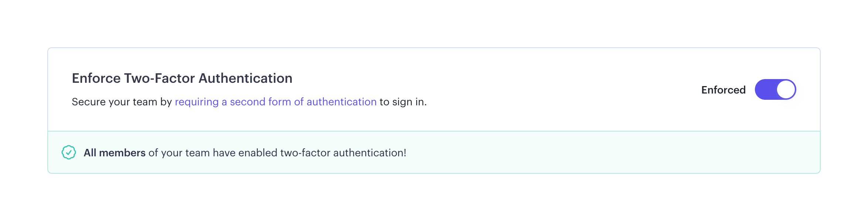
Task: Click the green success banner's empty area
Action: 610,152
